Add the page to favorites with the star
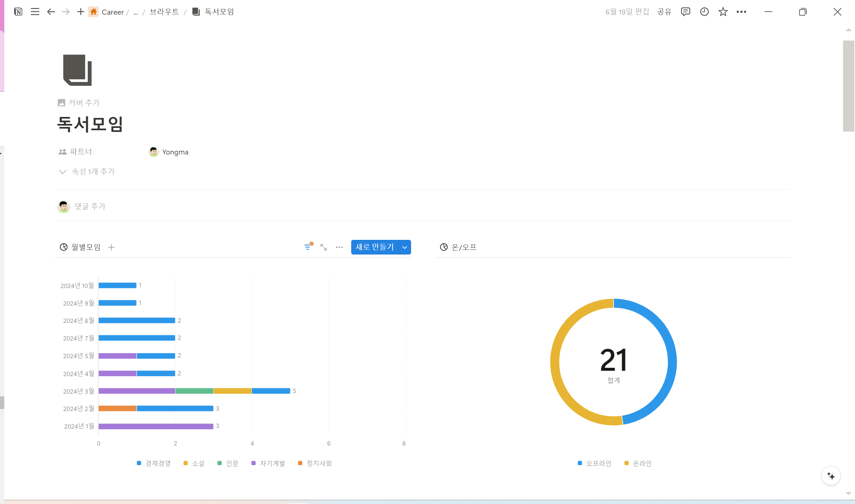The width and height of the screenshot is (855, 504). [x=723, y=12]
